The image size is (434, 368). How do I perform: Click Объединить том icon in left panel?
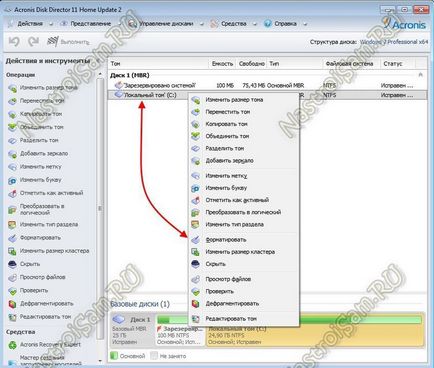12,127
